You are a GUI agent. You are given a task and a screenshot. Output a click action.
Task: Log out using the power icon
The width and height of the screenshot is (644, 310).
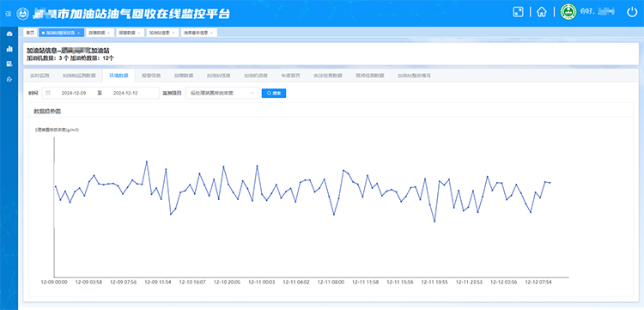coord(632,12)
